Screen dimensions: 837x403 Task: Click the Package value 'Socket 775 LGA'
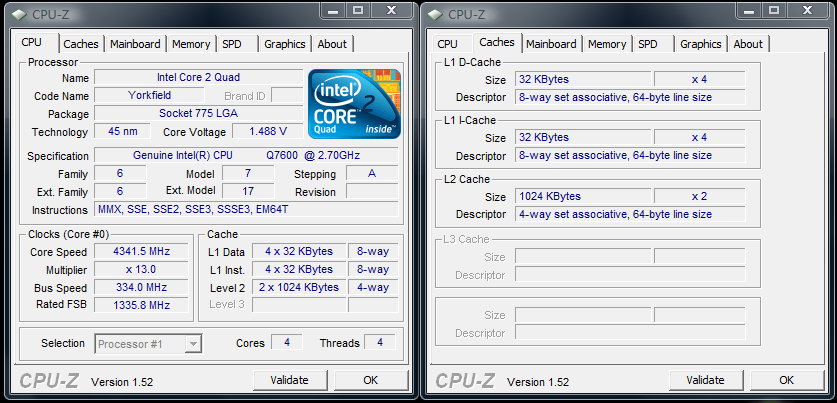[199, 114]
